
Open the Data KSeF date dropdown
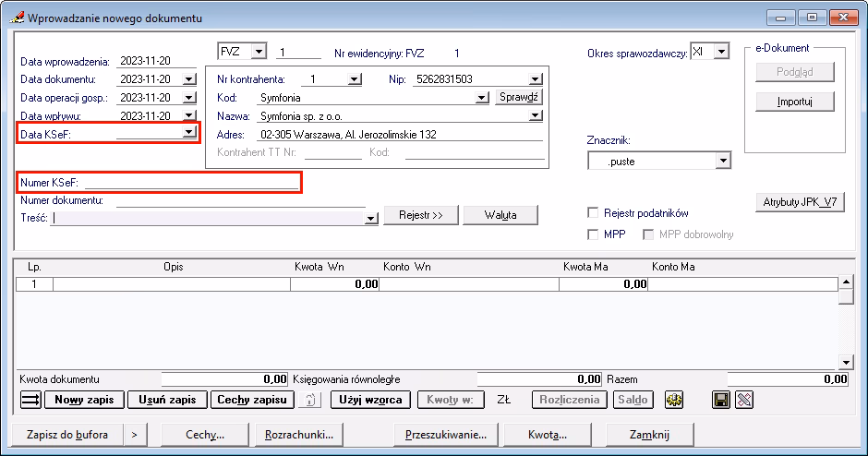click(188, 132)
